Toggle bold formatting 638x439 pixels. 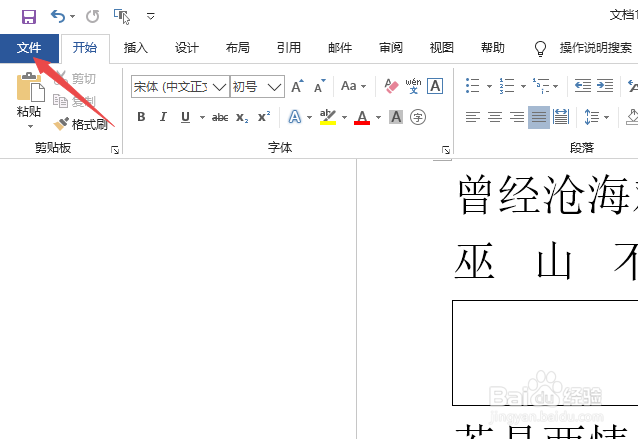pos(141,117)
